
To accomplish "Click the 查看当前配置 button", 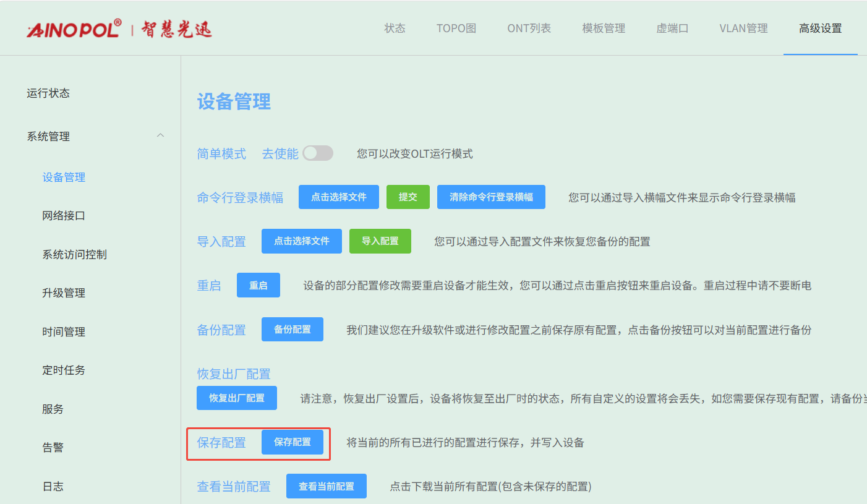I will click(x=327, y=487).
